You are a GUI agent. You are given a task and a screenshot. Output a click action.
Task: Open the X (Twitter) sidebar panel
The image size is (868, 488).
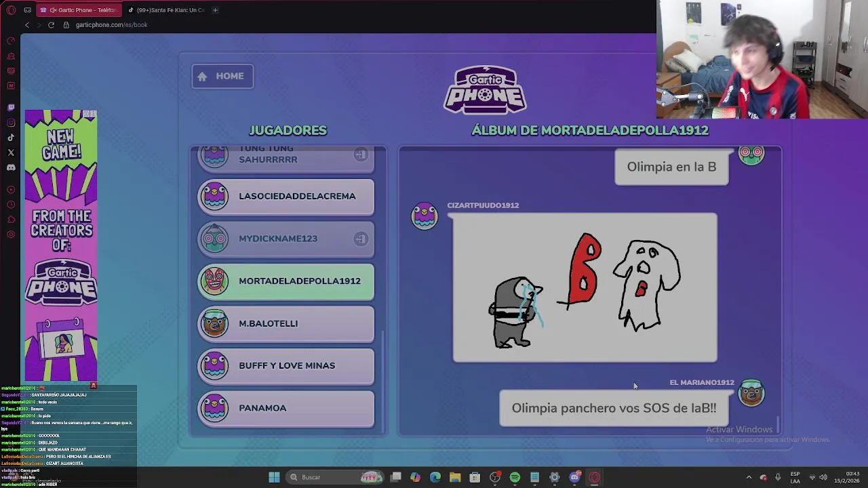click(11, 152)
